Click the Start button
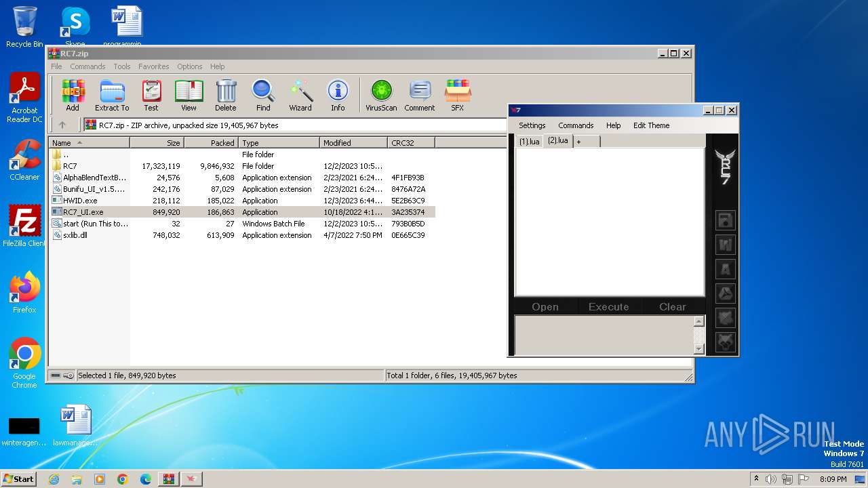868x488 pixels. pyautogui.click(x=18, y=479)
